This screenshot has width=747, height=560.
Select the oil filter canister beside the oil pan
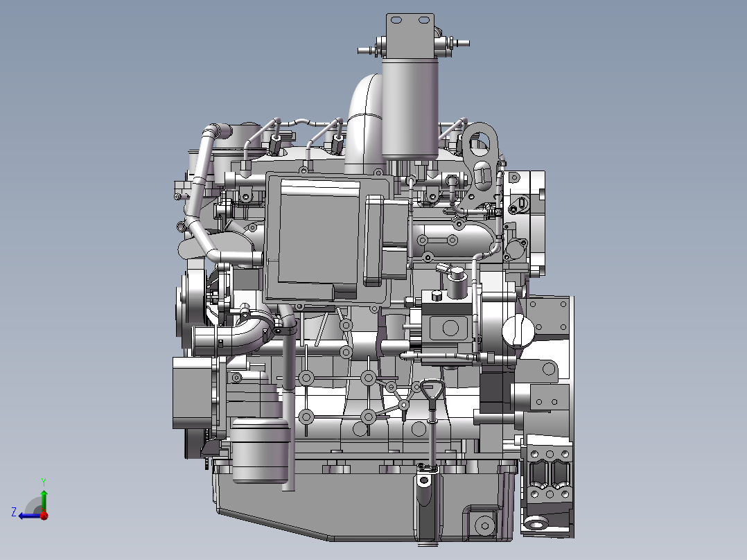[x=261, y=451]
